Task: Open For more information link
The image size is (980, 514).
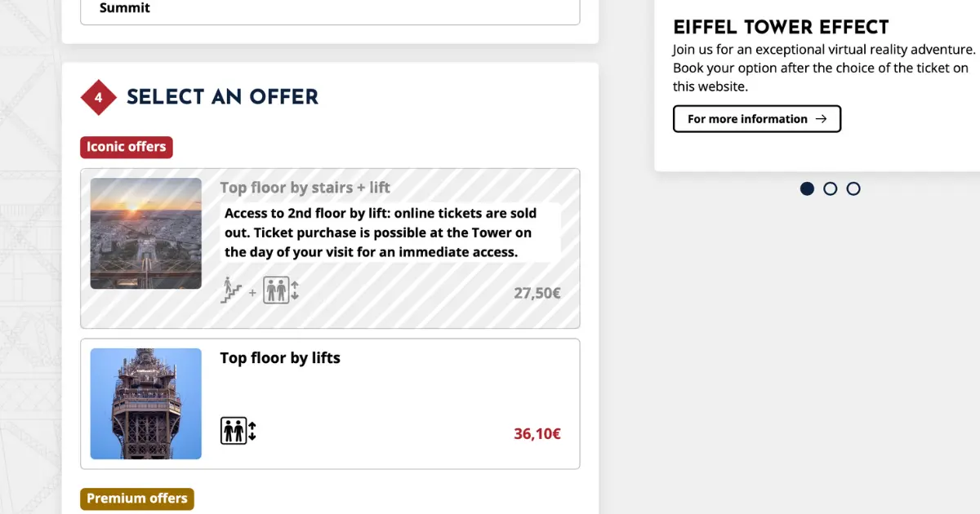Action: tap(757, 119)
